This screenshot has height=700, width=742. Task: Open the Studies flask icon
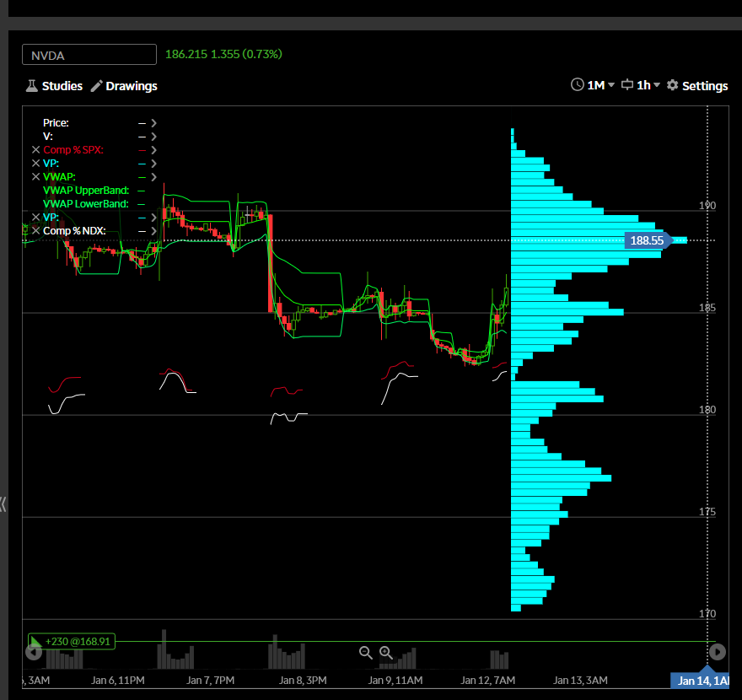(31, 86)
